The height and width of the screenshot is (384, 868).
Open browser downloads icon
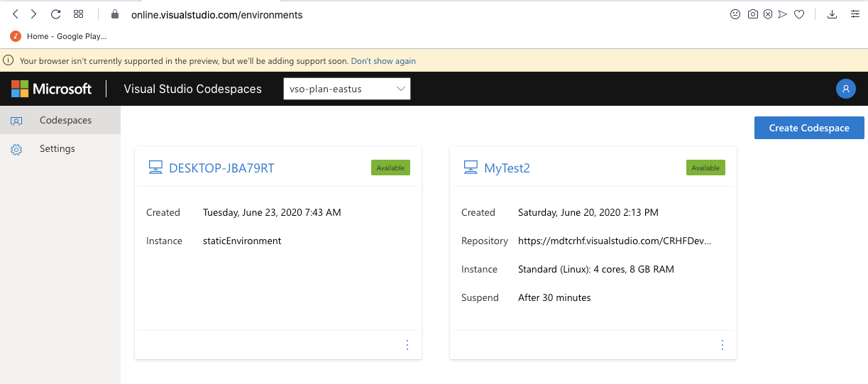coord(832,14)
